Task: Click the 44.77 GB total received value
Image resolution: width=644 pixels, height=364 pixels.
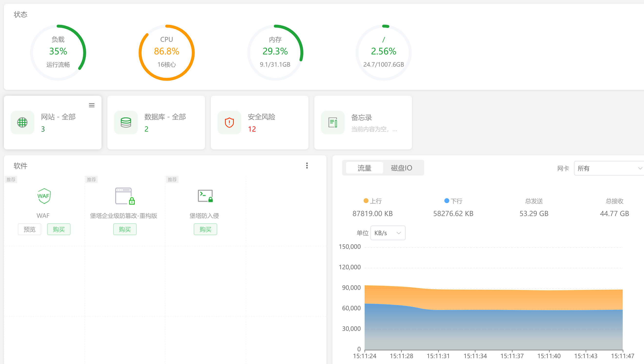Action: [x=614, y=214]
